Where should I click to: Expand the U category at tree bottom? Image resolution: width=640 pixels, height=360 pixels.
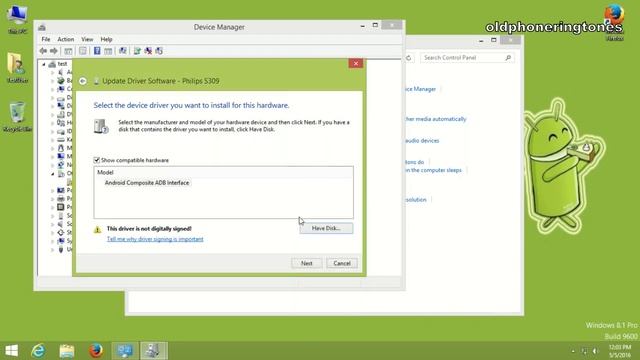[x=52, y=249]
